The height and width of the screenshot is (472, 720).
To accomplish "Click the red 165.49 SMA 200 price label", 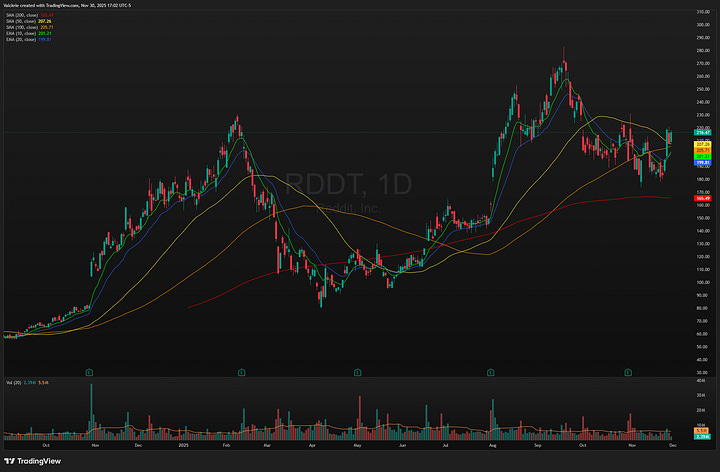I will [703, 198].
